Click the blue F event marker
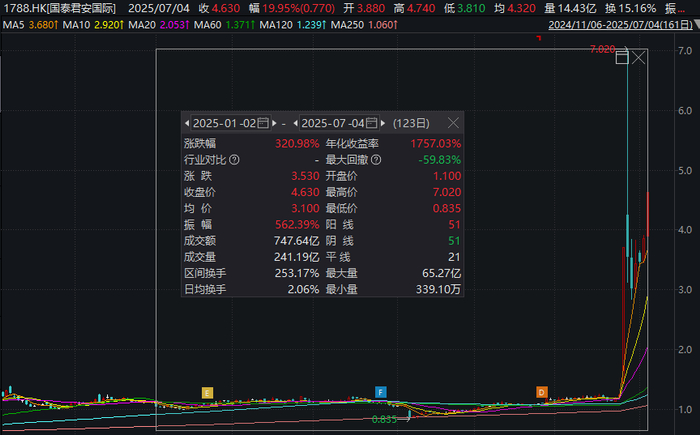Image resolution: width=700 pixels, height=435 pixels. [380, 393]
